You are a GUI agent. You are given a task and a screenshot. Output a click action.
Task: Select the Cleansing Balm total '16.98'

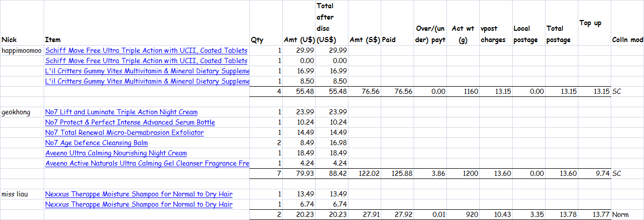(331, 143)
